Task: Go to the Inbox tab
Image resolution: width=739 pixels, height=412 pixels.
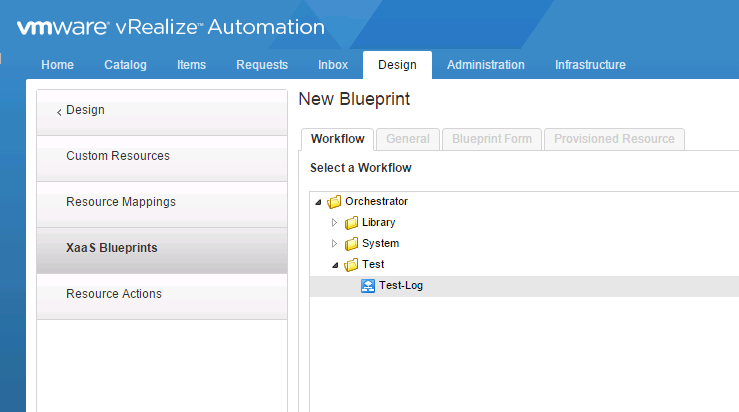Action: [x=333, y=65]
